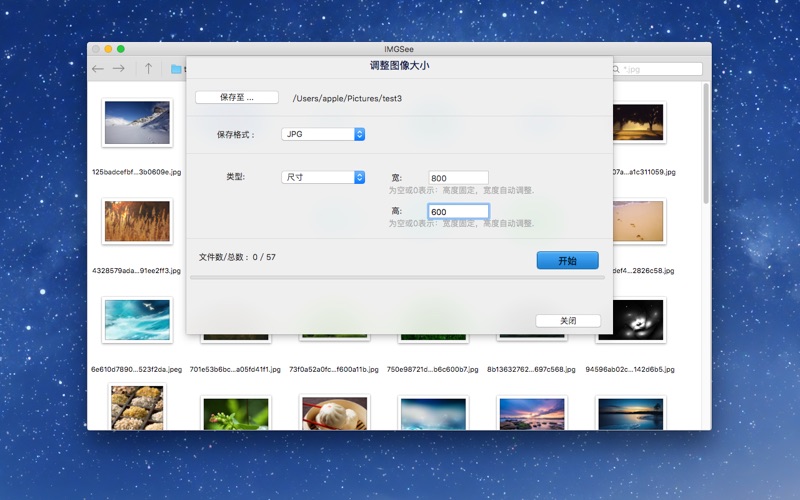This screenshot has height=500, width=800.
Task: Click file name 701e53b6bc...a05fd41f1.jpg
Action: point(235,369)
